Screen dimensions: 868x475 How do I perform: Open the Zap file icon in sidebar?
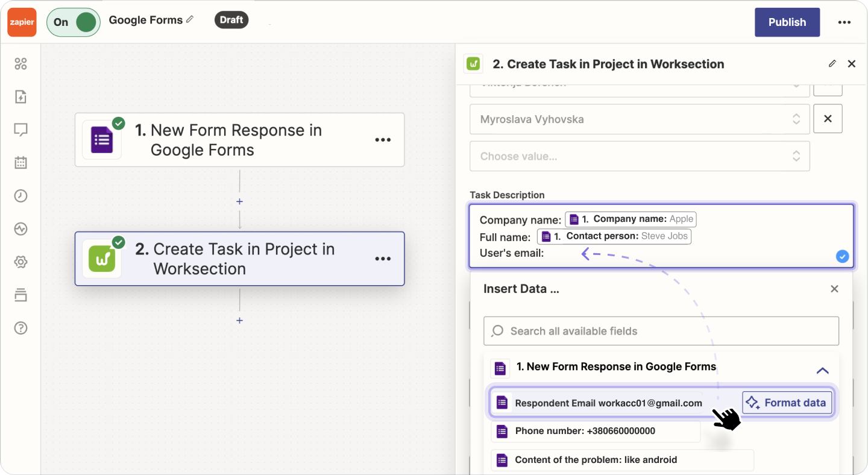click(x=21, y=97)
